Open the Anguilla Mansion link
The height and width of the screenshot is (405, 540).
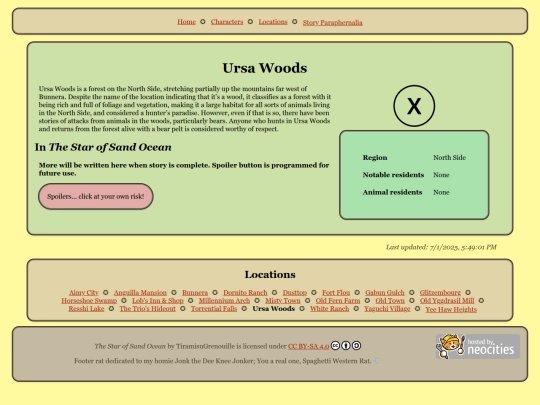[140, 292]
